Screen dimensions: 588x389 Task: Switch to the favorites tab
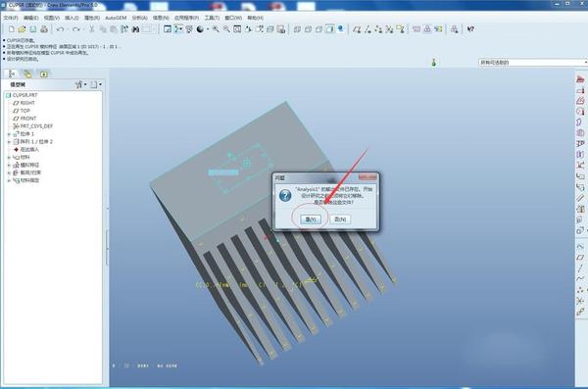coord(43,73)
